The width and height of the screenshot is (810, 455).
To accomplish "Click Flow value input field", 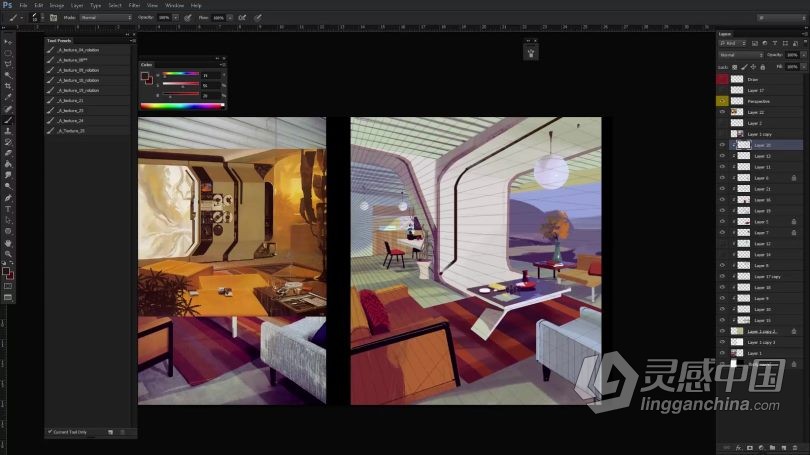I will [x=218, y=18].
